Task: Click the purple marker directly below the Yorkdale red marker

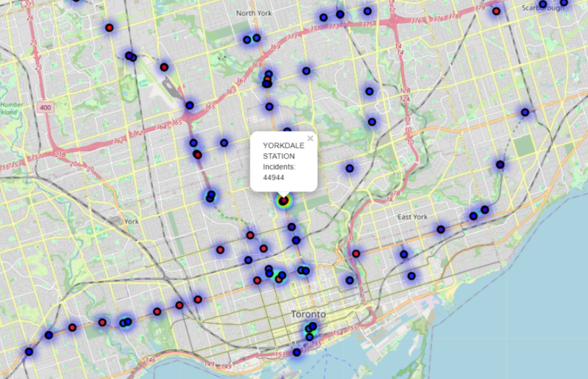Action: click(x=292, y=227)
